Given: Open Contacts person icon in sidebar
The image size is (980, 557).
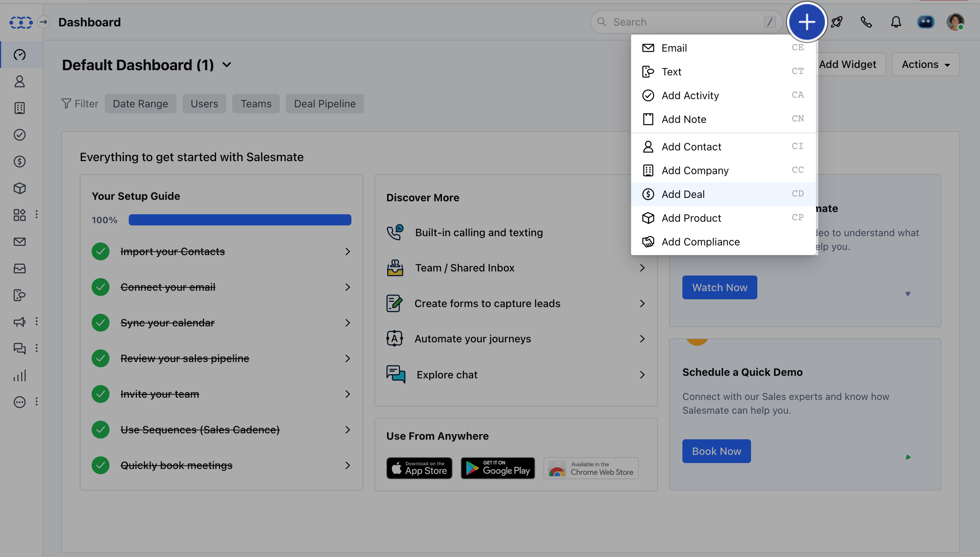Looking at the screenshot, I should 20,81.
